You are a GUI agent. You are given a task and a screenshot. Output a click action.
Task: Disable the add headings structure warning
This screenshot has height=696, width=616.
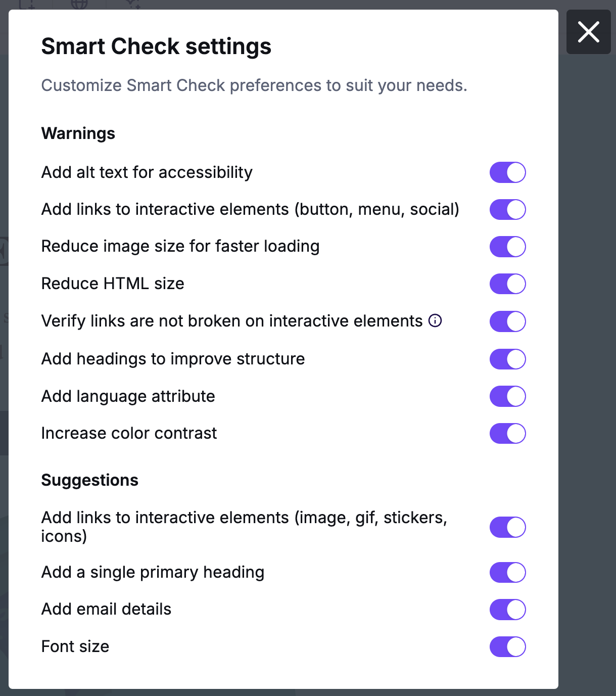[507, 359]
